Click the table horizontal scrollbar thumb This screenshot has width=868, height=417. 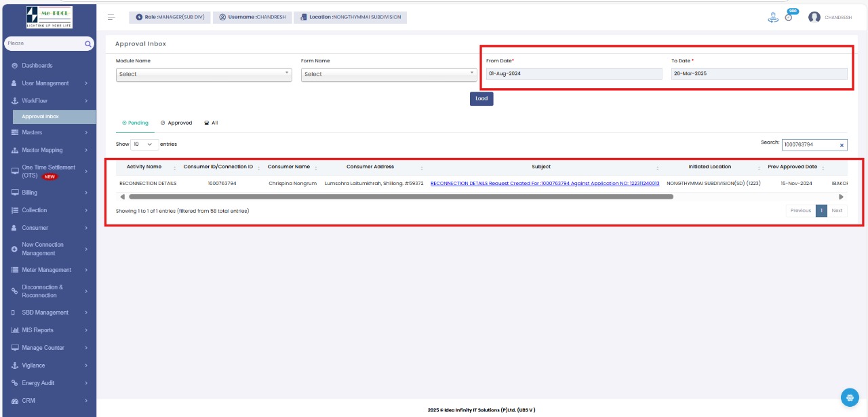click(x=401, y=197)
